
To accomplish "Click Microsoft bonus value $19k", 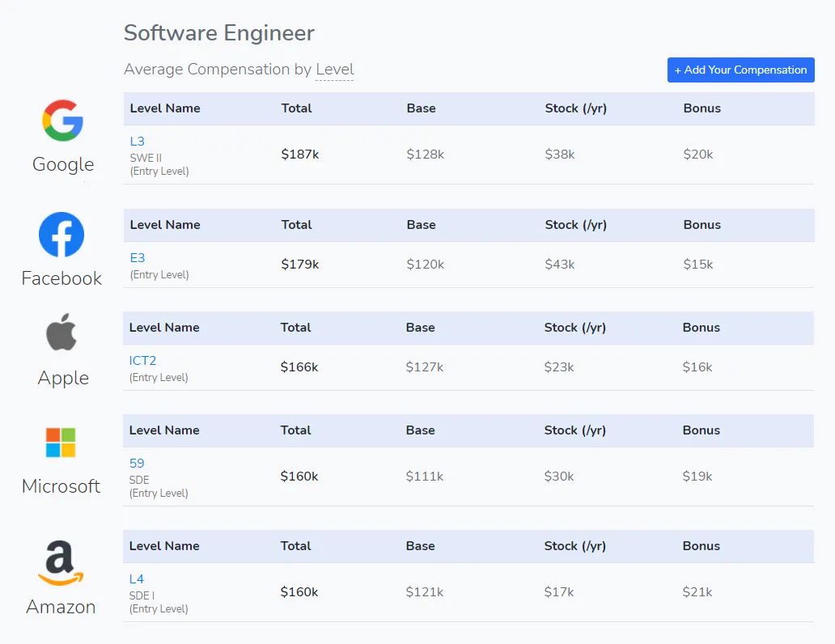I will [x=697, y=477].
